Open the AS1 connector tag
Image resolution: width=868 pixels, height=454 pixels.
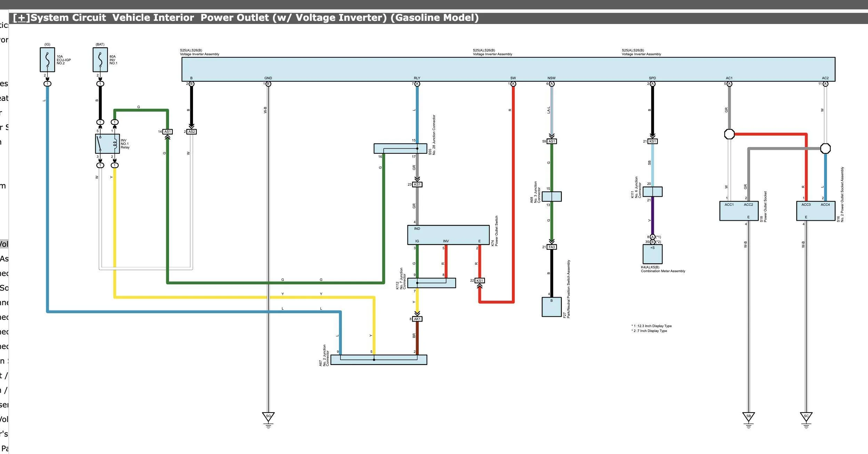167,131
